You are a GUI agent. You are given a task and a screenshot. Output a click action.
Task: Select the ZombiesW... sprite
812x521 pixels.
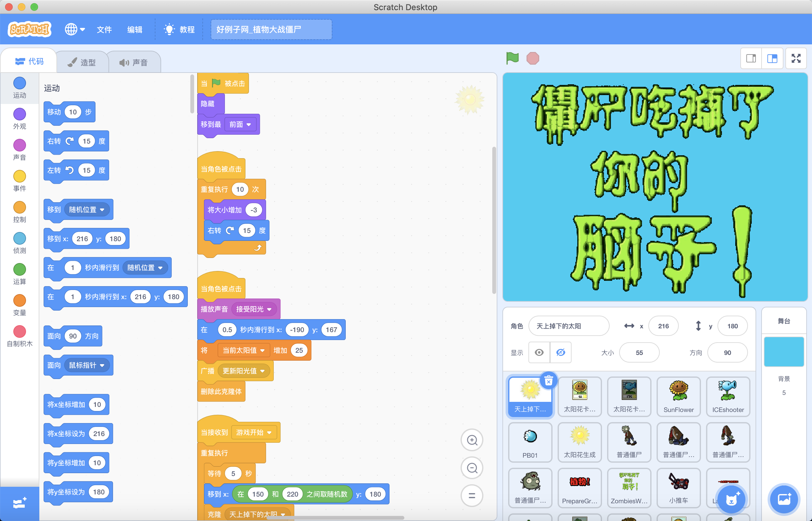(x=629, y=488)
